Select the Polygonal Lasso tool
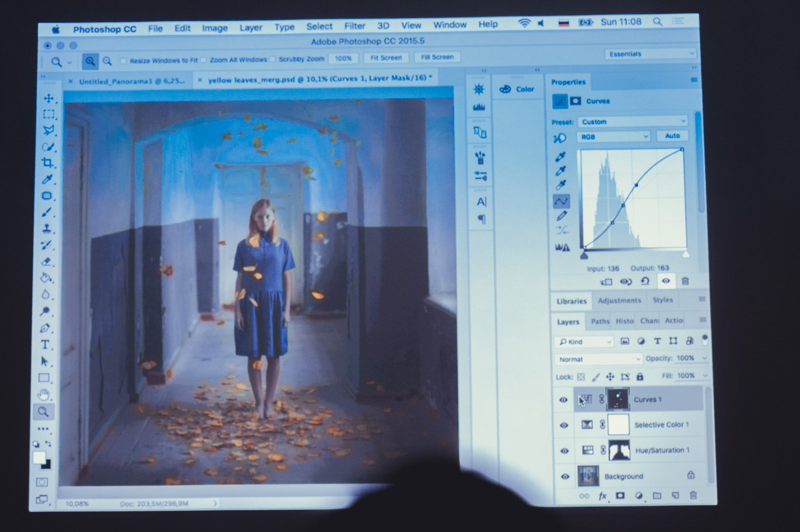The height and width of the screenshot is (532, 800). 48,130
